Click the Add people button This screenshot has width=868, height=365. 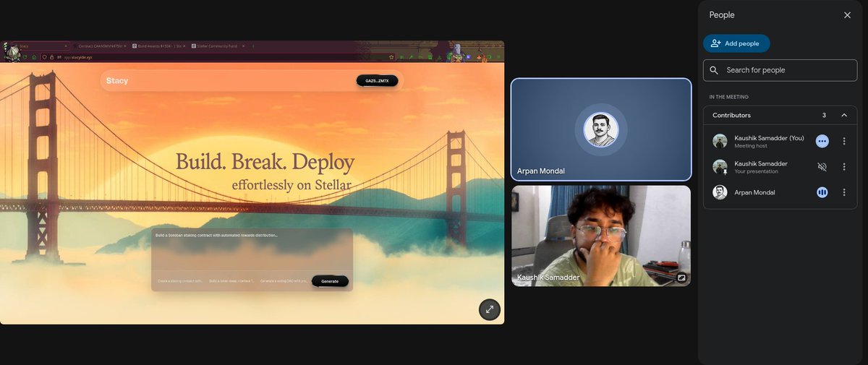pos(736,43)
